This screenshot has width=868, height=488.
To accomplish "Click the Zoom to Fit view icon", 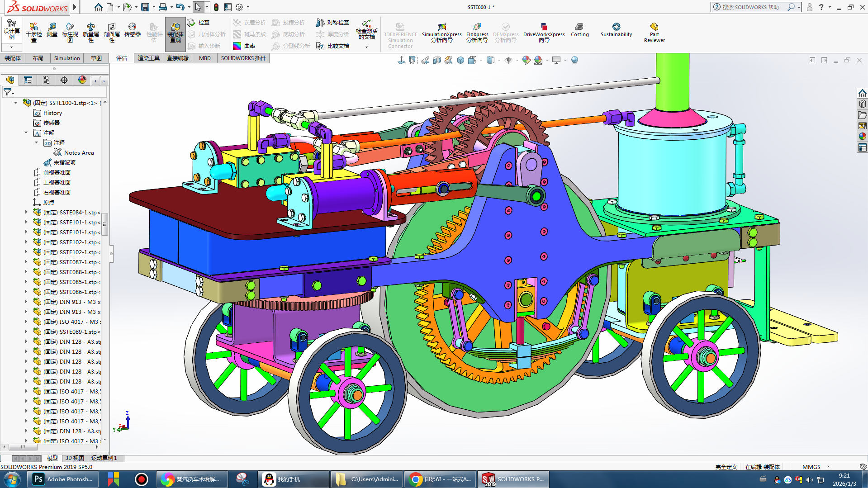I will pyautogui.click(x=401, y=60).
